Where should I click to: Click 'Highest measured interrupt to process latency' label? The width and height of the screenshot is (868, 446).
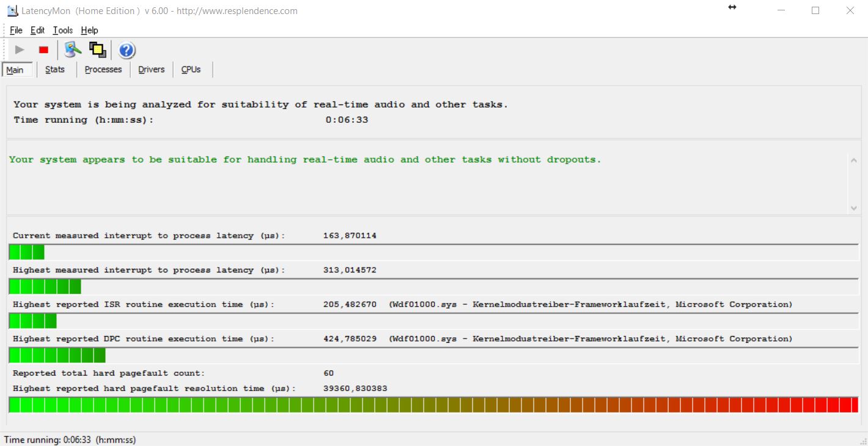(x=149, y=270)
